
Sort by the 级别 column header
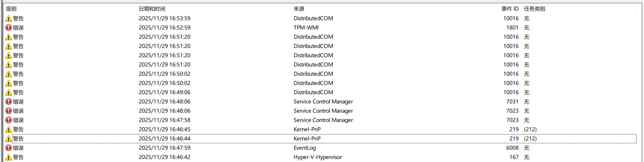pyautogui.click(x=11, y=9)
